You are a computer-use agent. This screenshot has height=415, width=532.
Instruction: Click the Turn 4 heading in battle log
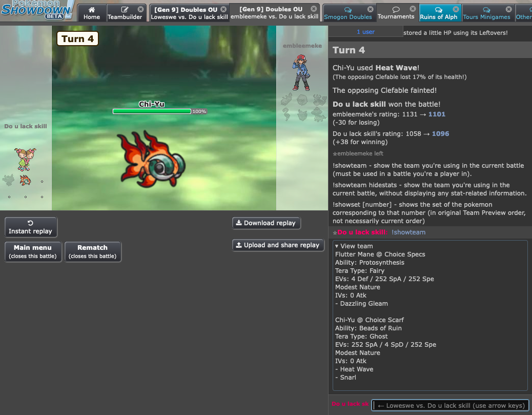(x=349, y=50)
